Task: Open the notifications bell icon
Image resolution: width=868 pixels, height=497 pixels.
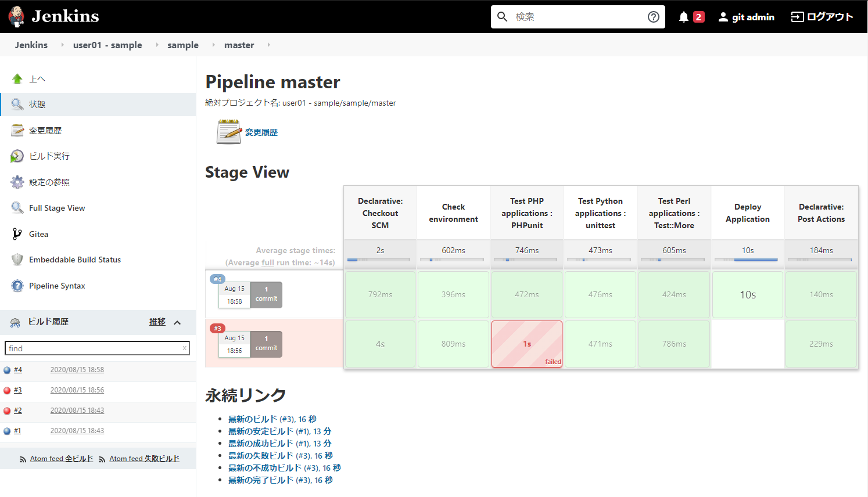Action: 684,17
